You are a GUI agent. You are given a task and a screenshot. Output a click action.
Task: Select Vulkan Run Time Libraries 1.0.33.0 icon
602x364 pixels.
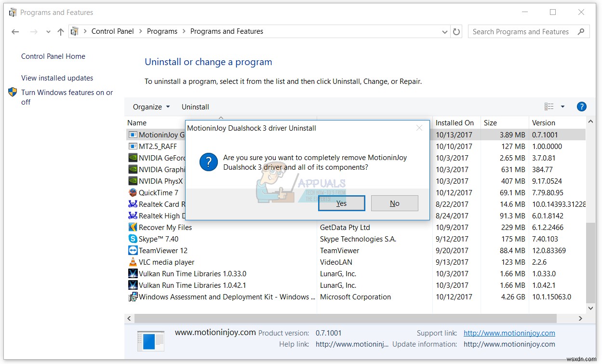point(133,274)
